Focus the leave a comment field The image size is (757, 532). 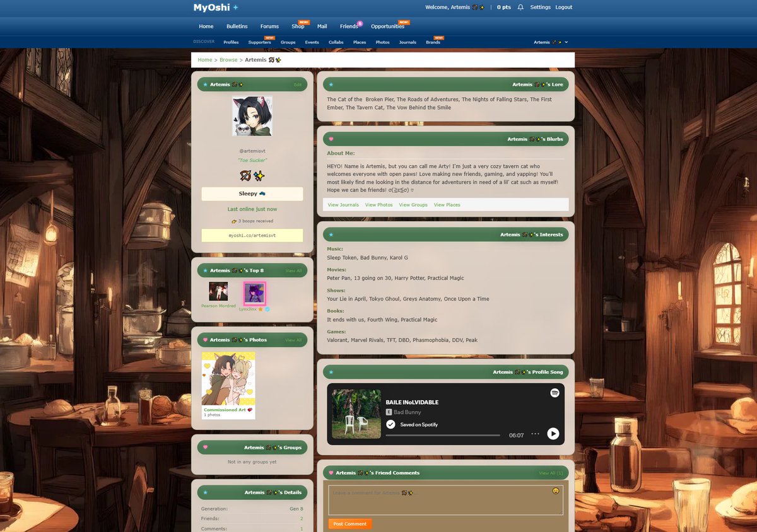click(x=446, y=500)
